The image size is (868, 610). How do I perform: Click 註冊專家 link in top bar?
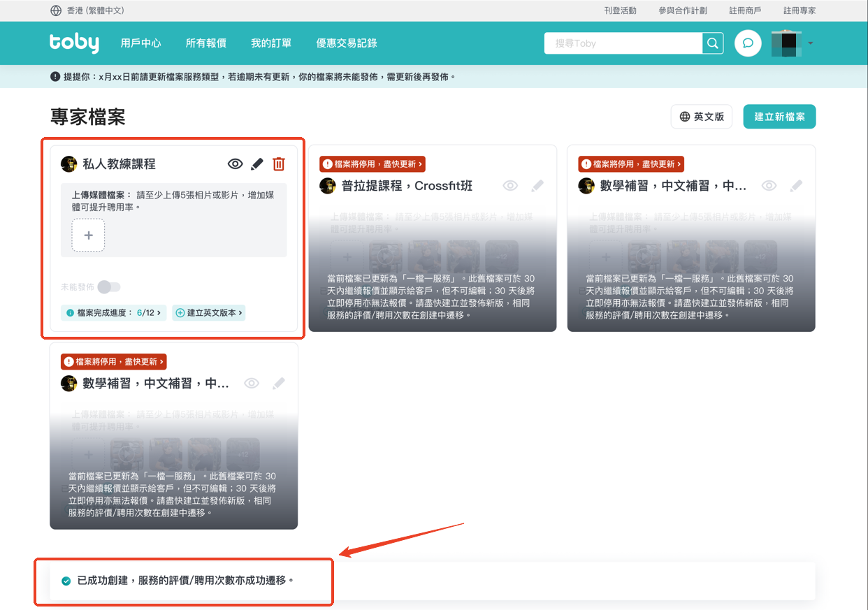pos(800,10)
